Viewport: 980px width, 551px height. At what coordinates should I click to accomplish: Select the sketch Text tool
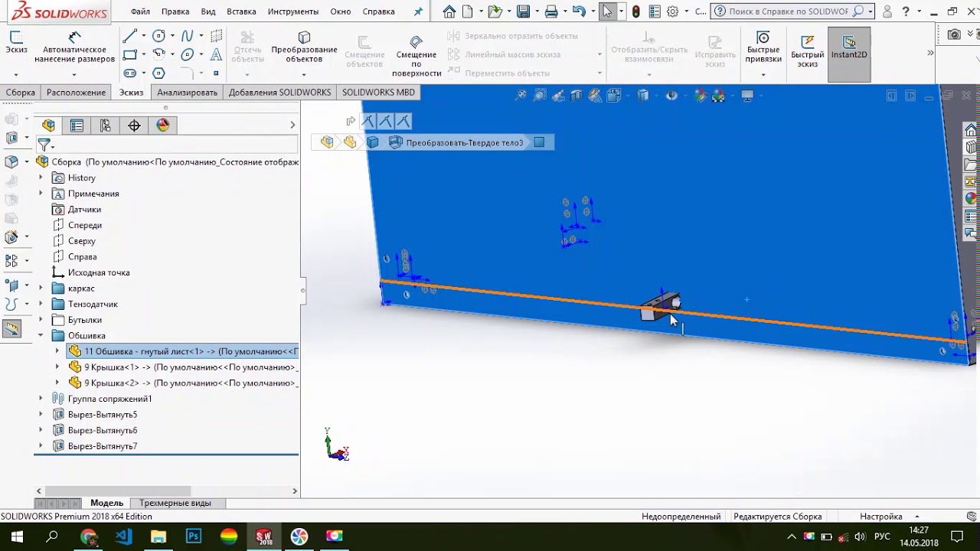pyautogui.click(x=216, y=54)
